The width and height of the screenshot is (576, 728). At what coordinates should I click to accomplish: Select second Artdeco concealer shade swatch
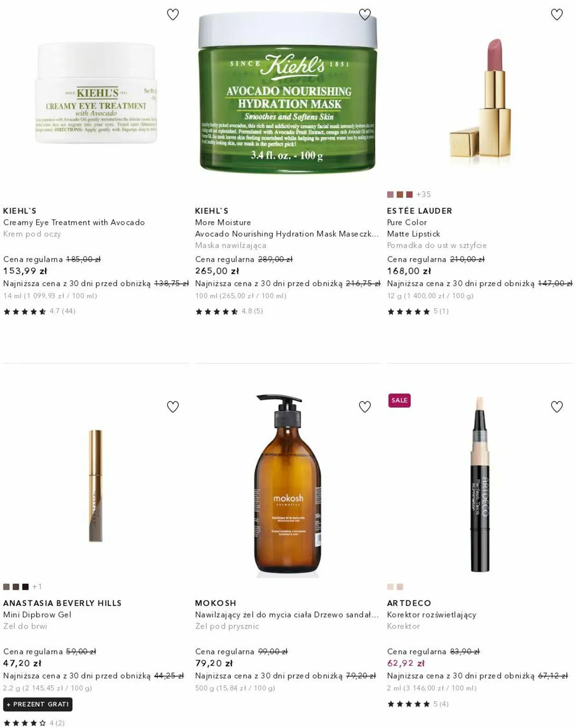[x=400, y=587]
